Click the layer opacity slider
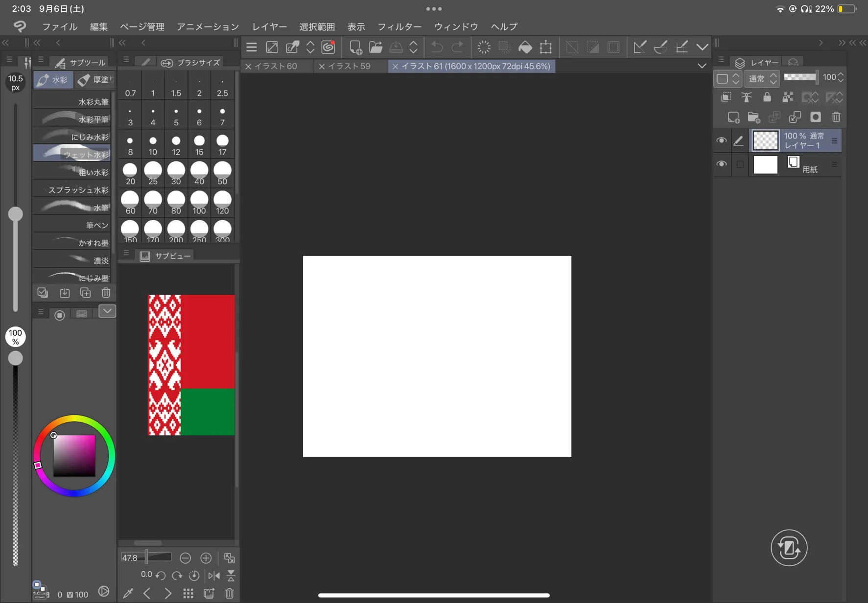 [x=801, y=77]
